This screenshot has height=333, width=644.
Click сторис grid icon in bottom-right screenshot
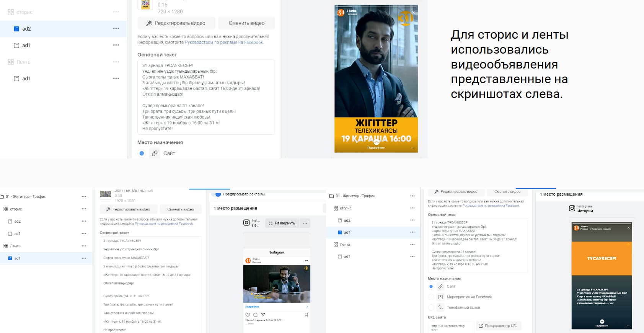pos(336,208)
